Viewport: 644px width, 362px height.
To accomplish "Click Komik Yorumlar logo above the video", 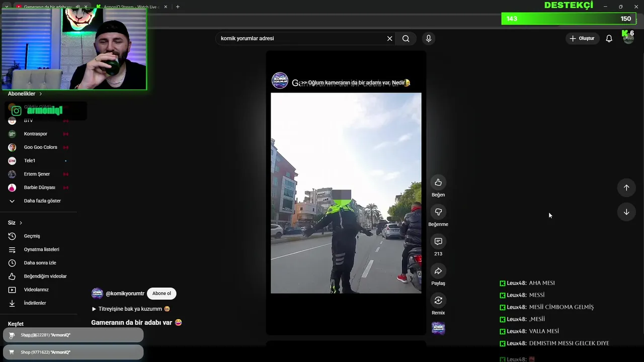I will [280, 80].
